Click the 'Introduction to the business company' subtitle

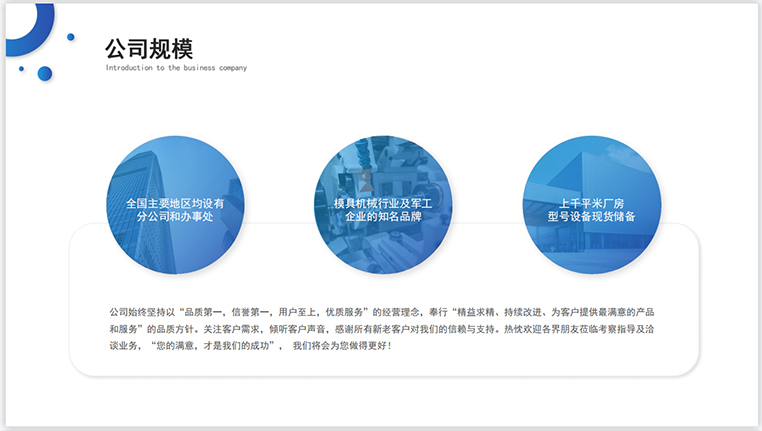pos(176,68)
